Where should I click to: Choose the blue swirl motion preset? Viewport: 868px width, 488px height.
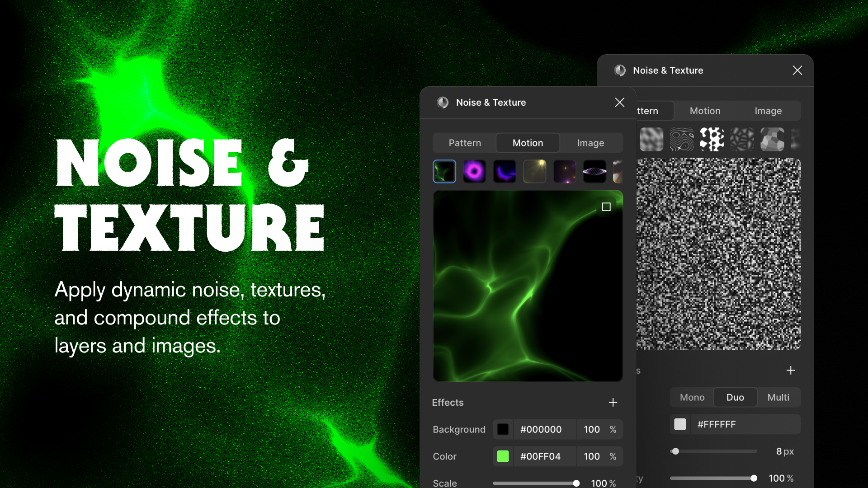tap(505, 171)
